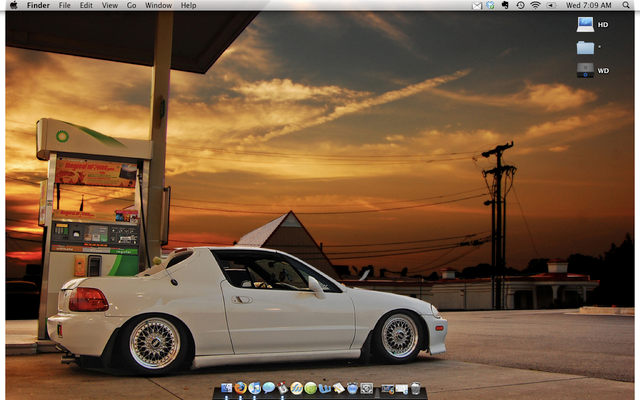Select the WD external drive icon

pos(586,70)
